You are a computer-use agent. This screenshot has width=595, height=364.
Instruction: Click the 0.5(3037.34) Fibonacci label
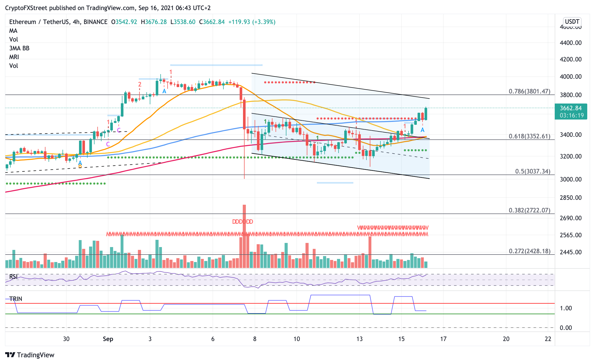tap(533, 171)
